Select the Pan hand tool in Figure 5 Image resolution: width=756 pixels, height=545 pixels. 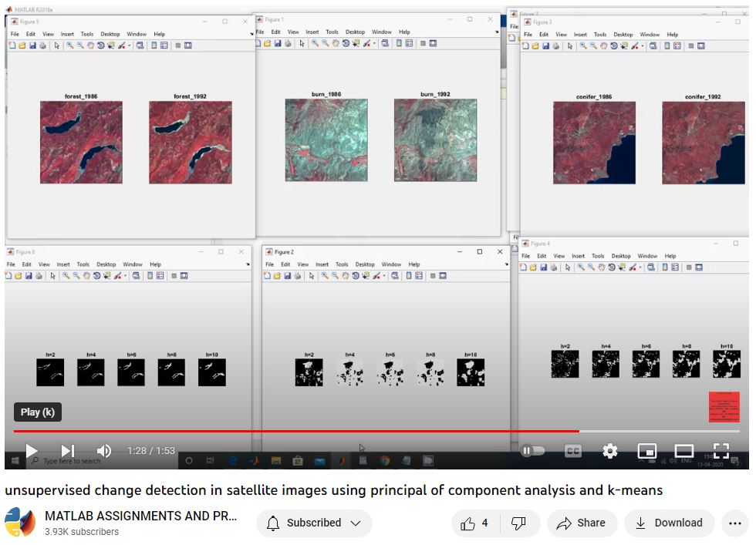tap(90, 45)
